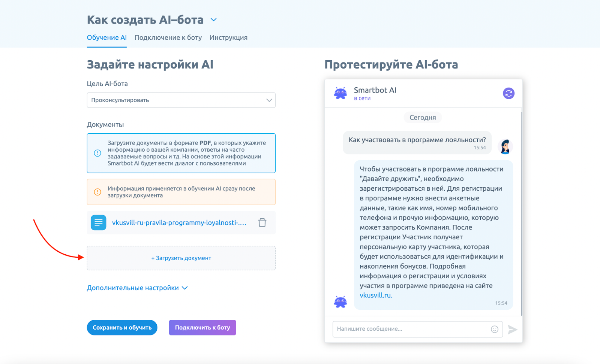Open the Проконсультировать goal dropdown
This screenshot has height=364, width=600.
(181, 100)
